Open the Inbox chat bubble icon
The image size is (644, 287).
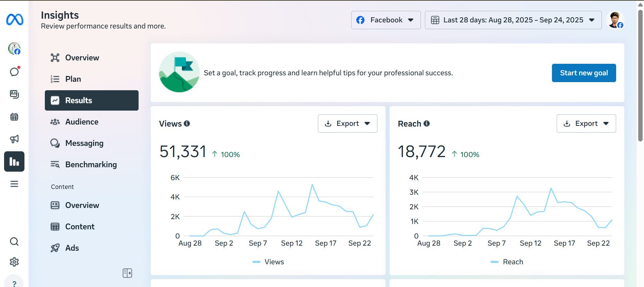14,72
